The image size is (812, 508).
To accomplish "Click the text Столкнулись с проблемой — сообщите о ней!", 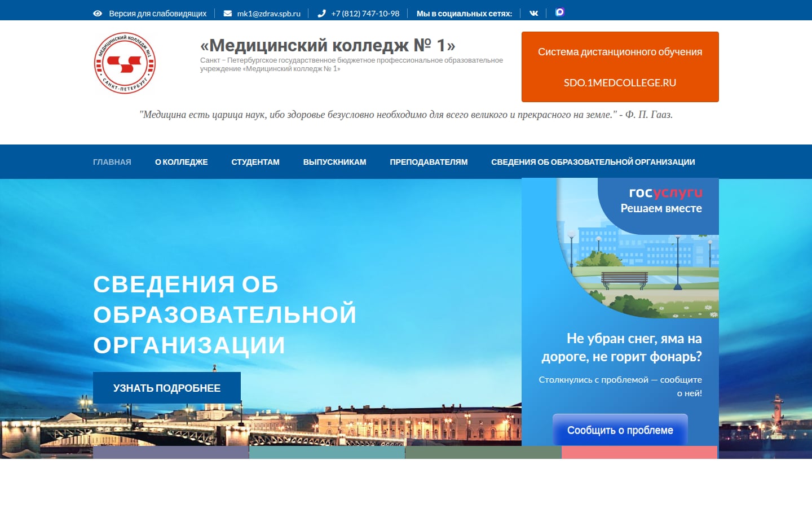I will click(620, 387).
